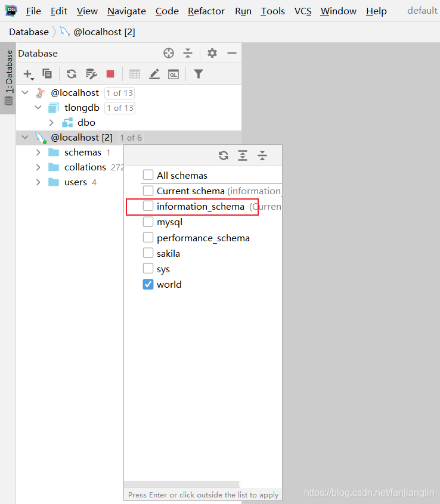Check the Current schema checkbox
440x504 pixels.
click(148, 191)
